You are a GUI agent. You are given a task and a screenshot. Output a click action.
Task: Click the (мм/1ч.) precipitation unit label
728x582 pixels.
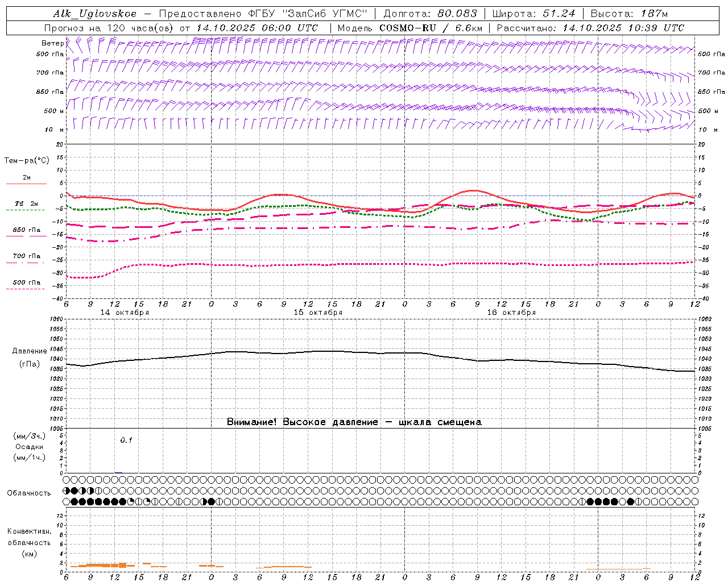pos(30,458)
